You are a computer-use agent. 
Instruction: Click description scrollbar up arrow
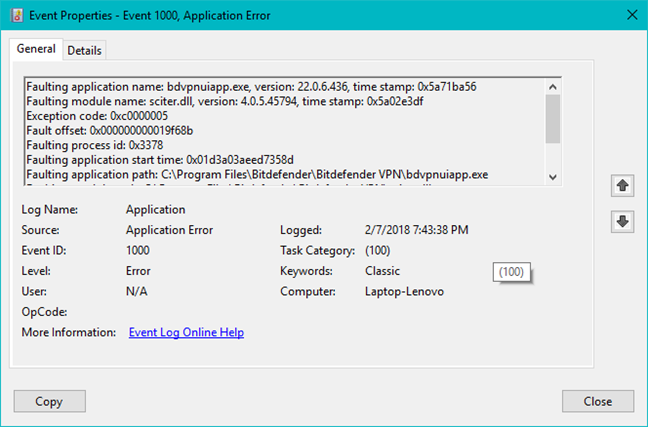pos(553,87)
